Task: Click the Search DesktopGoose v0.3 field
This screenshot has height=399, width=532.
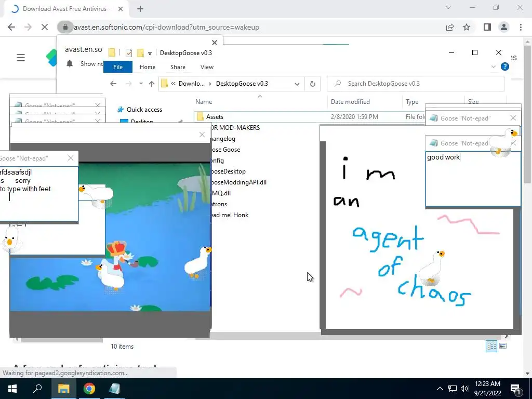Action: (x=415, y=84)
